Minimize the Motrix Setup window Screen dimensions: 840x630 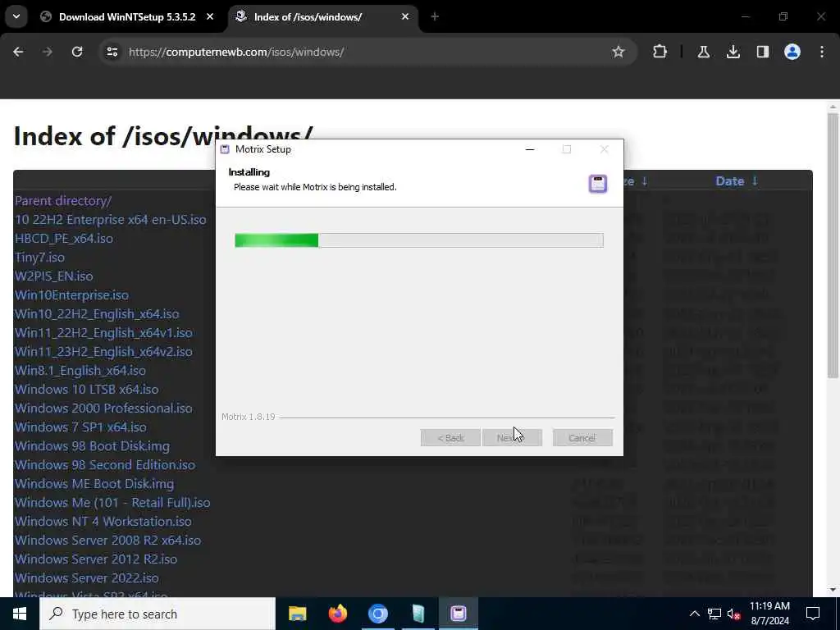(530, 149)
